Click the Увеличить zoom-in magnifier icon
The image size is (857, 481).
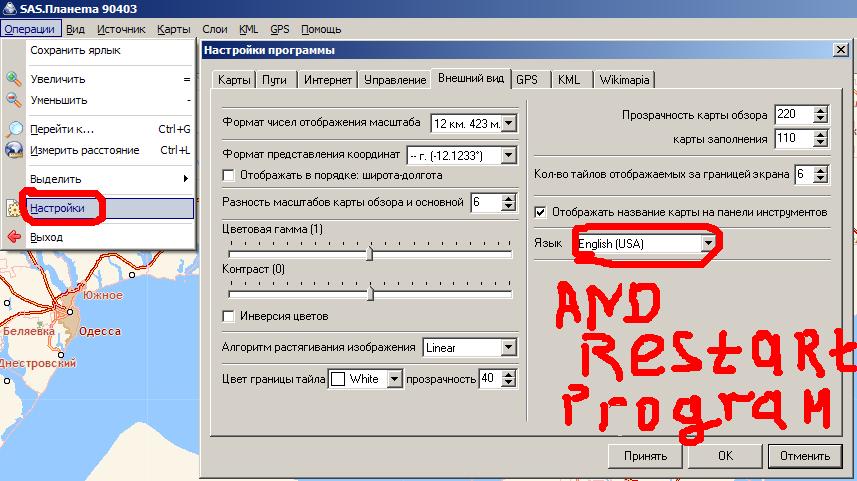pos(14,79)
